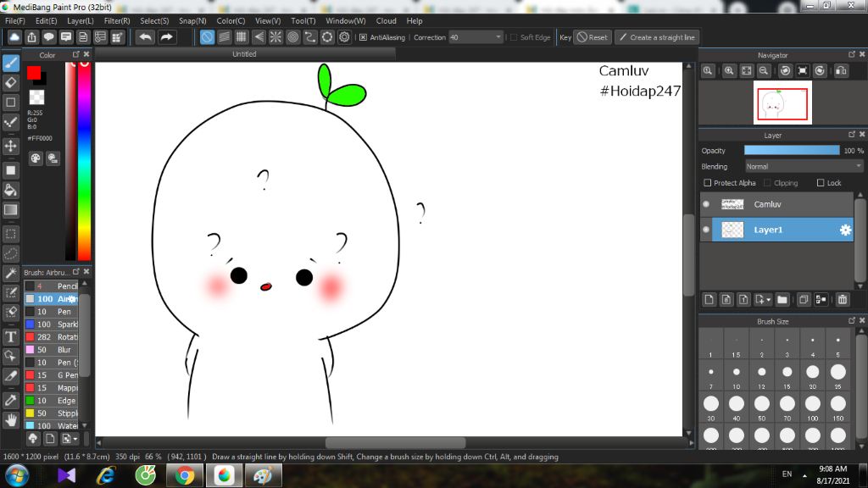Select the Brush tool in left toolbar

click(x=10, y=63)
